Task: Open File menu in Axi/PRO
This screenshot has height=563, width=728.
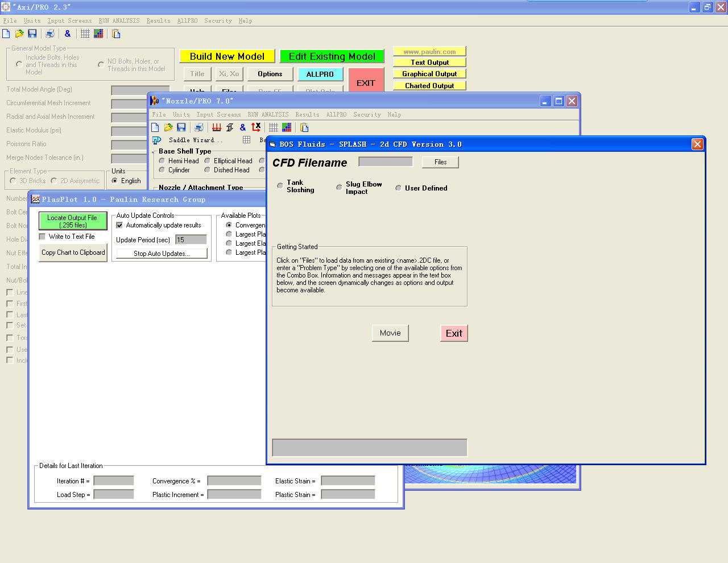Action: 10,20
